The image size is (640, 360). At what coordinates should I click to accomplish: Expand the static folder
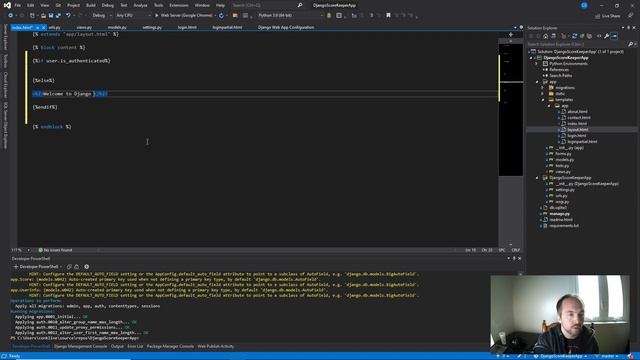pos(543,93)
